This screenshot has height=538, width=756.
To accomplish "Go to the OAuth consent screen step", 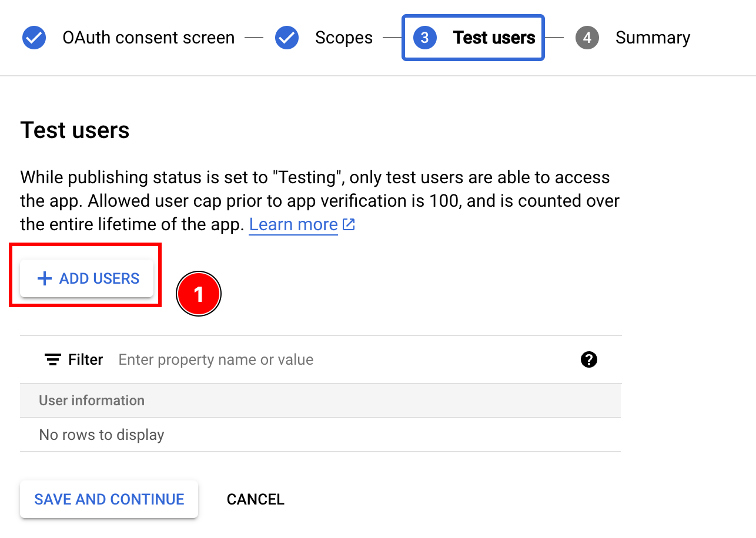I will (148, 38).
